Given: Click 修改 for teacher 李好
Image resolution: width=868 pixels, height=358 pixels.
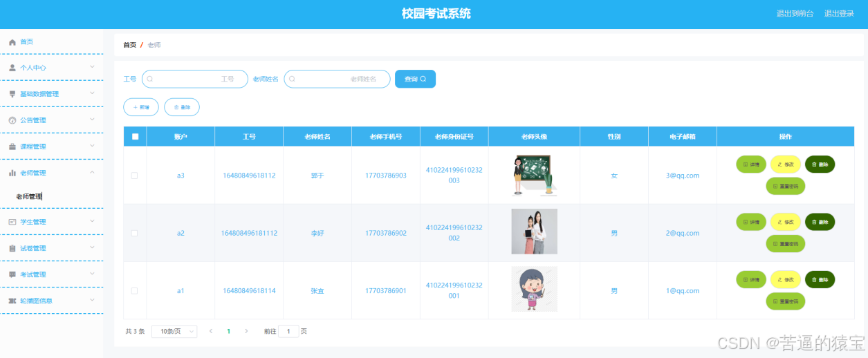Looking at the screenshot, I should (786, 222).
